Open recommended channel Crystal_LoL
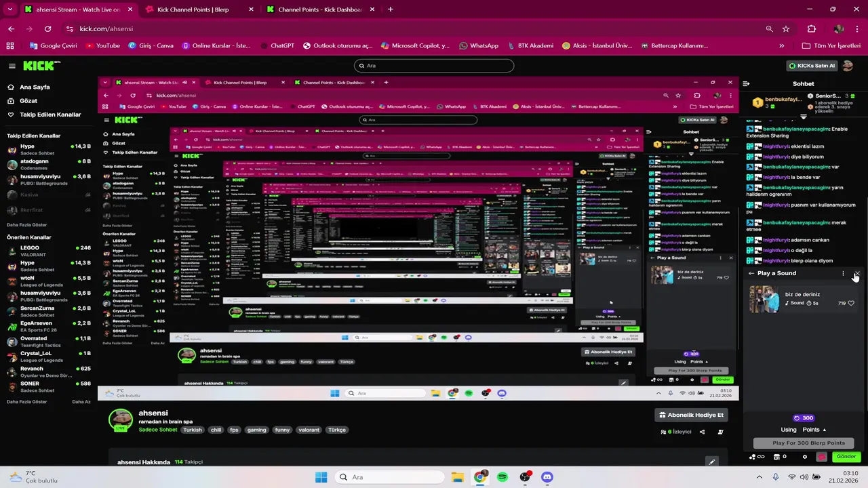The height and width of the screenshot is (488, 868). (x=47, y=356)
